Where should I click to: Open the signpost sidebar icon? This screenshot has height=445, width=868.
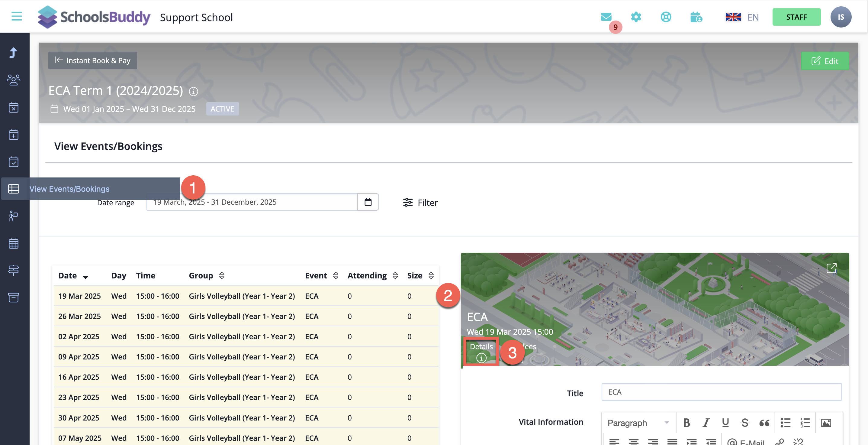[x=14, y=270]
